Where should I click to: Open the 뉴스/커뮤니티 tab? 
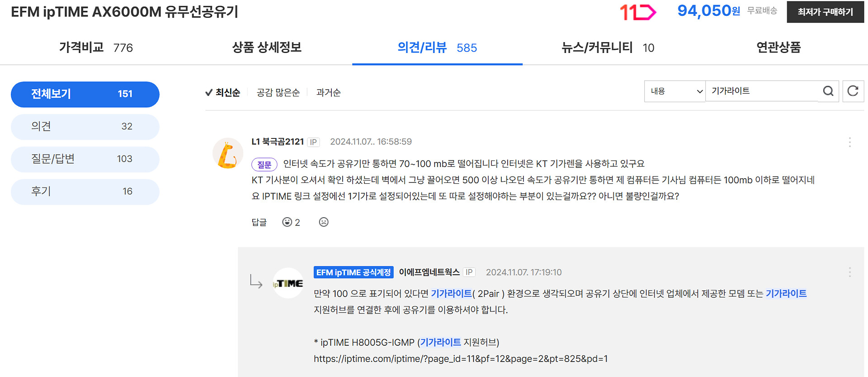tap(608, 48)
